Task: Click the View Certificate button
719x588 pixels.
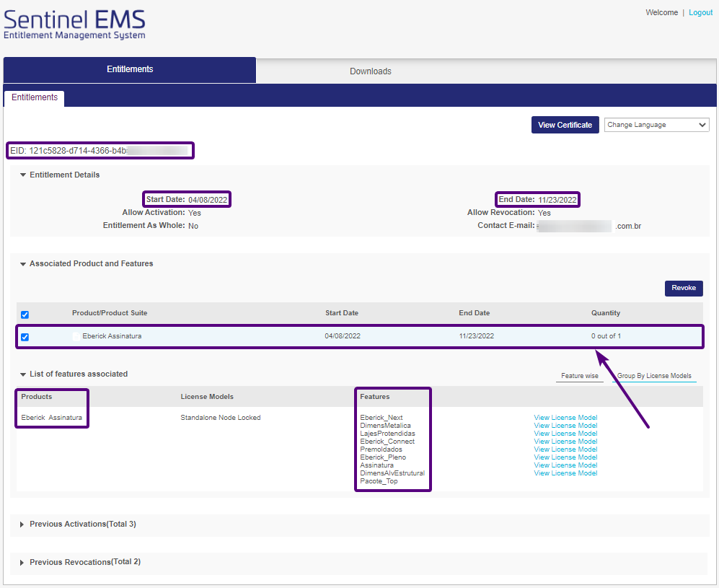Action: point(565,125)
